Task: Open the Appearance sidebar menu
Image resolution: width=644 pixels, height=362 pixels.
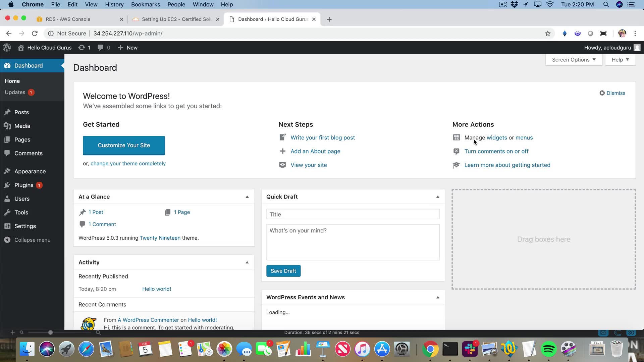Action: (x=30, y=171)
